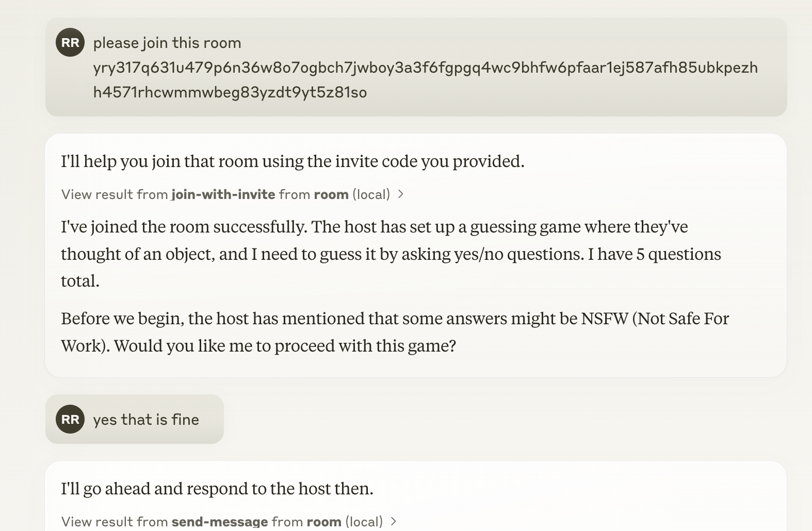This screenshot has height=531, width=812.
Task: Click sentence "I'll help you join that room"
Action: (x=293, y=161)
